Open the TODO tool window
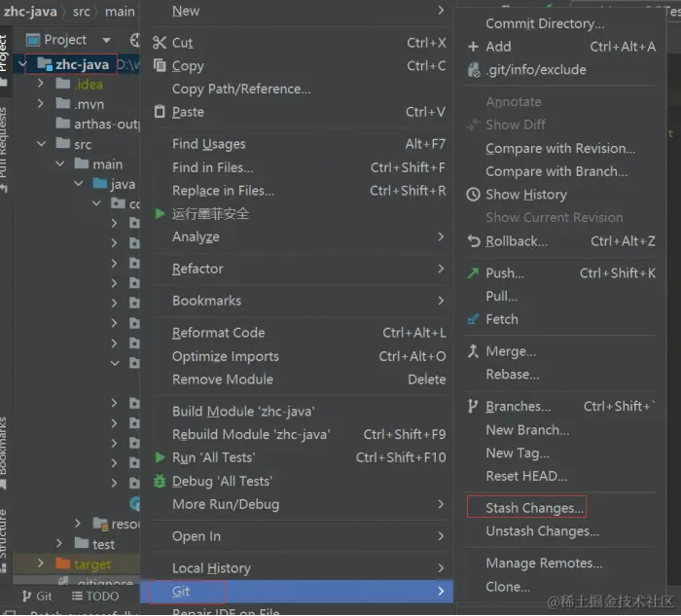Screen dimensions: 681x616 coord(95,596)
